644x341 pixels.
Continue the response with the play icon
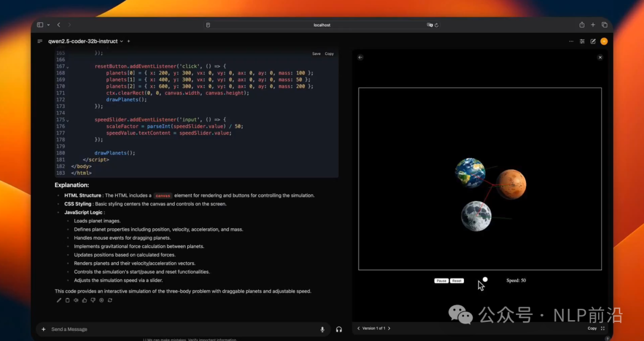point(101,300)
